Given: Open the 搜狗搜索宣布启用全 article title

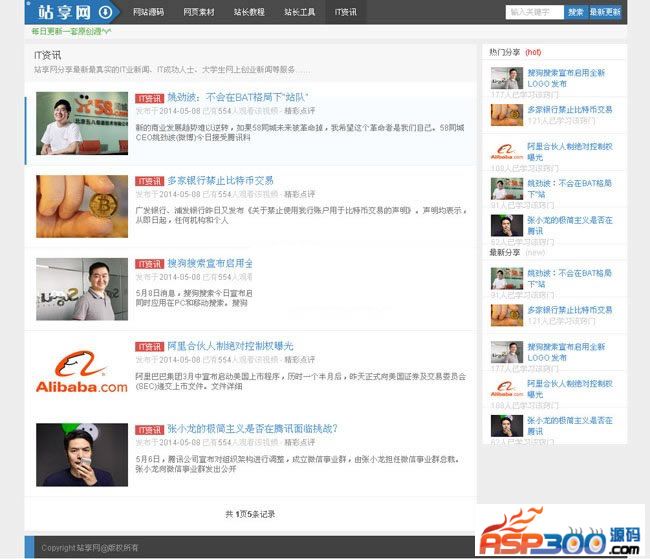Looking at the screenshot, I should pyautogui.click(x=210, y=263).
